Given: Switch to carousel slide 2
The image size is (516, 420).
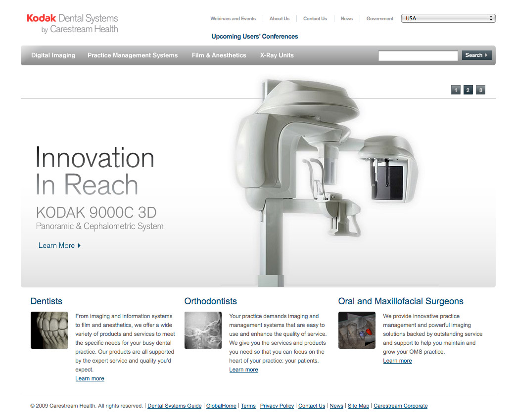Looking at the screenshot, I should click(x=468, y=90).
